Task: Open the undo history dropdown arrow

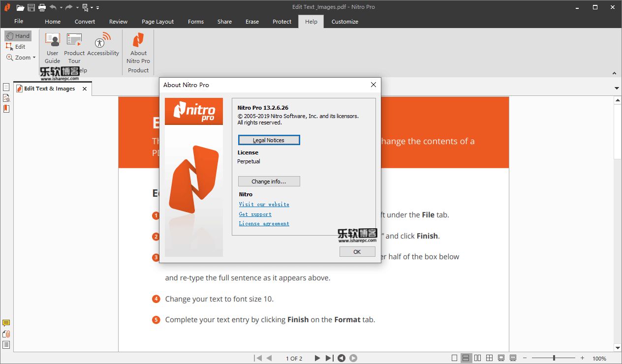Action: click(61, 8)
